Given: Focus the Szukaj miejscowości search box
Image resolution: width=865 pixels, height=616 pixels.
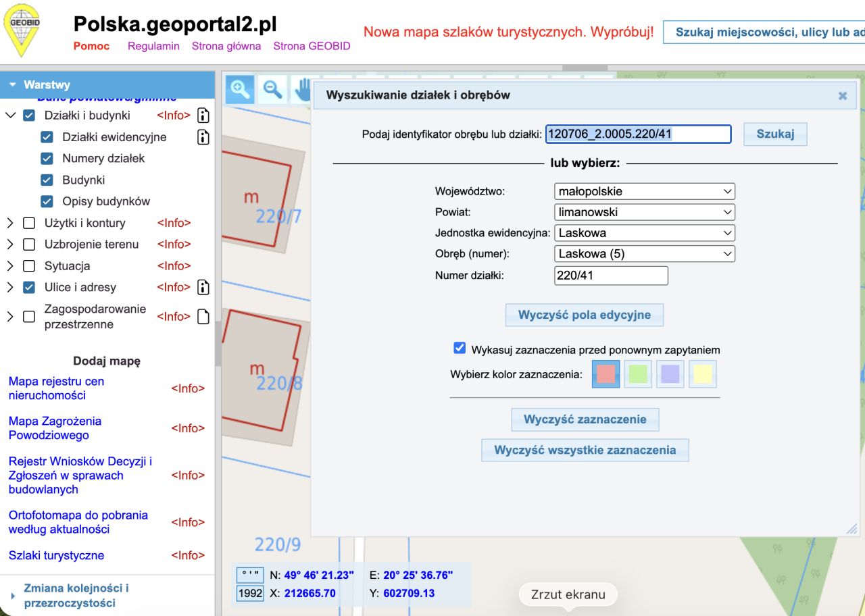Looking at the screenshot, I should coord(764,32).
